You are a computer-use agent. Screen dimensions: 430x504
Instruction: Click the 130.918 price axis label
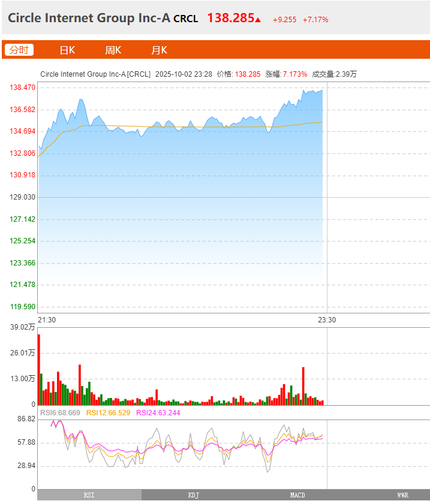tap(23, 175)
